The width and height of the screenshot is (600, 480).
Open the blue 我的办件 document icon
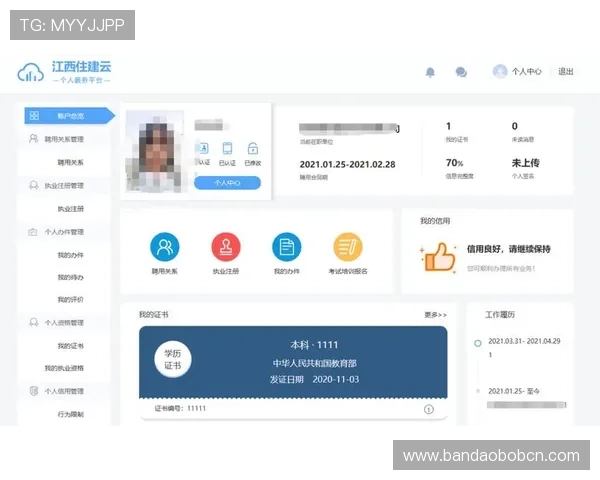point(287,247)
